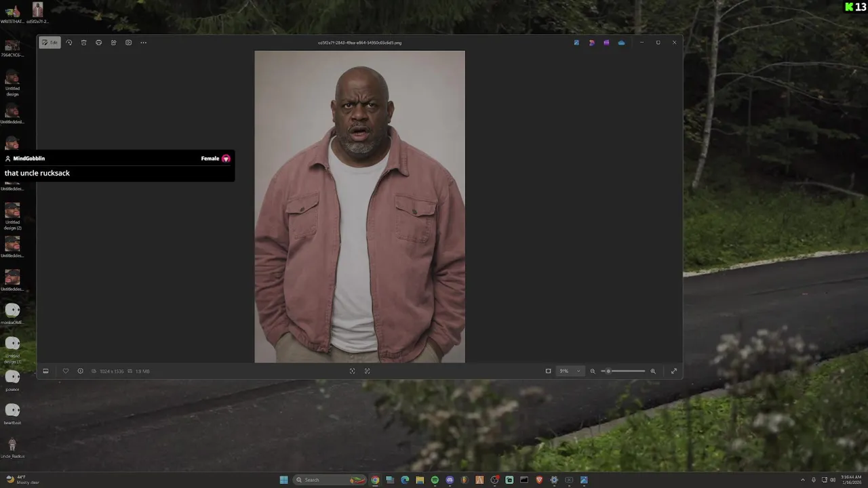Click the 1.9 MB file size text
The height and width of the screenshot is (488, 868).
pyautogui.click(x=142, y=371)
